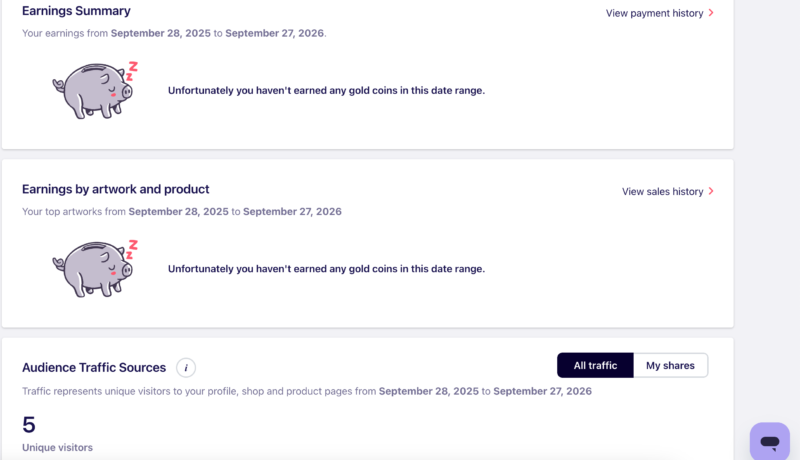Click the no gold coins message in Earnings Summary
Screen dimensions: 800x460
[326, 90]
